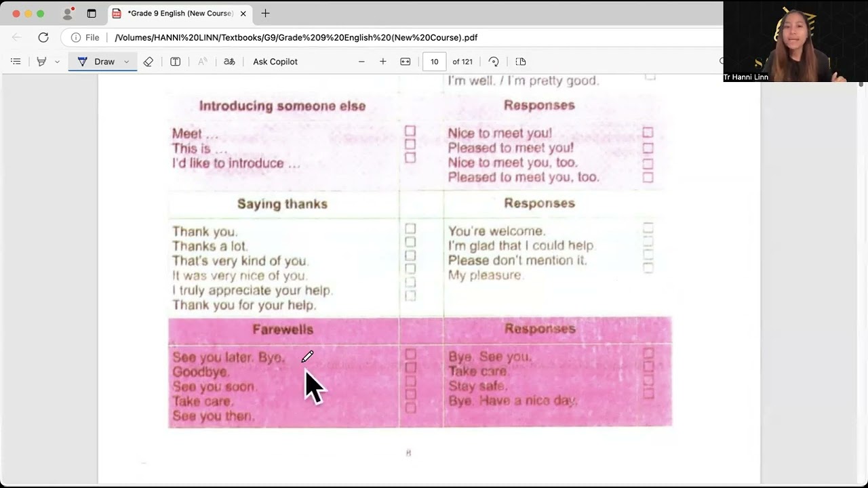Tick the checkbox beside 'Bye. See you.'
868x488 pixels.
coord(648,354)
